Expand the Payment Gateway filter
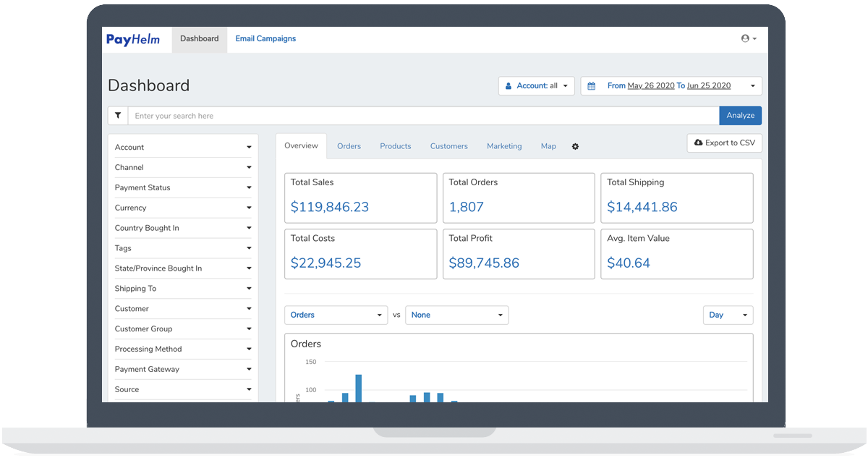 pyautogui.click(x=183, y=370)
